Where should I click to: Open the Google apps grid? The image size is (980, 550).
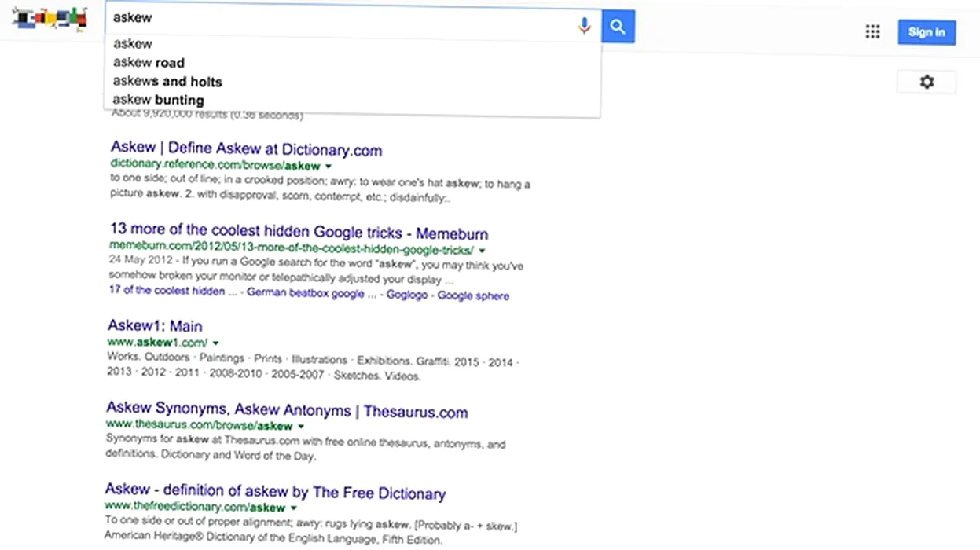(872, 31)
